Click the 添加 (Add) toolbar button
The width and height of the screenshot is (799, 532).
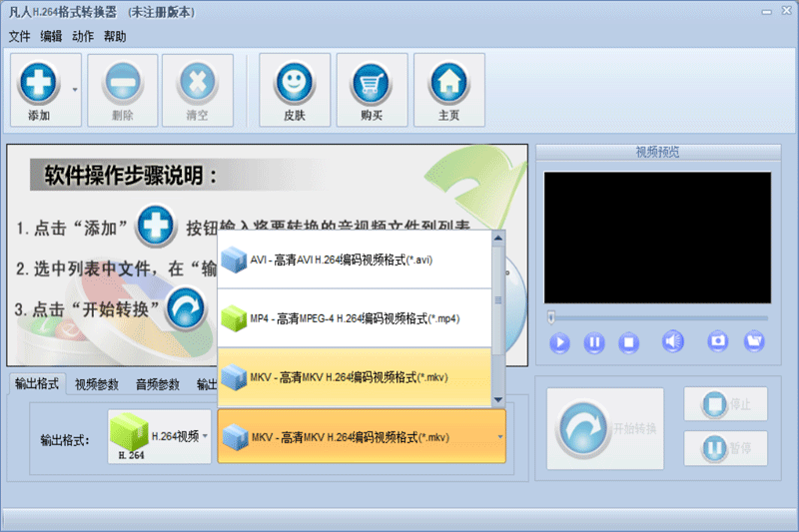tap(39, 90)
